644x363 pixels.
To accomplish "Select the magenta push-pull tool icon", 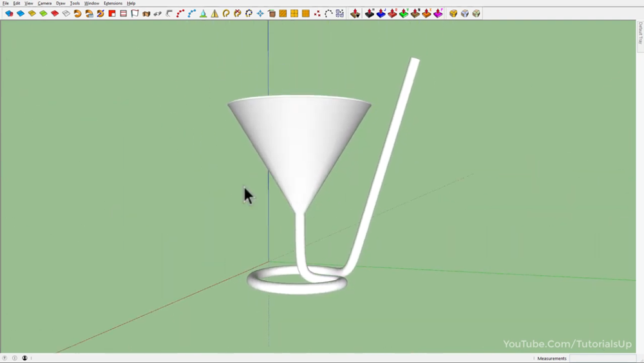I will (x=438, y=14).
